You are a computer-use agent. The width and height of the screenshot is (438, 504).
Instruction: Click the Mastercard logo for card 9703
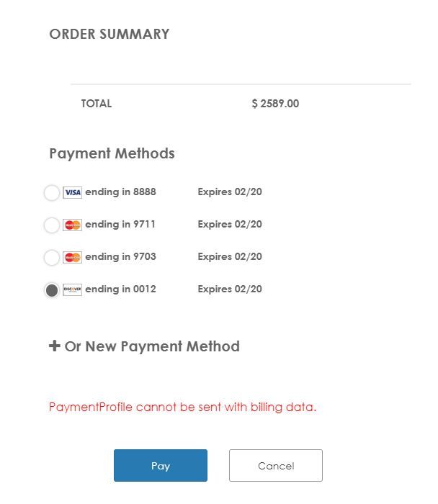point(72,257)
